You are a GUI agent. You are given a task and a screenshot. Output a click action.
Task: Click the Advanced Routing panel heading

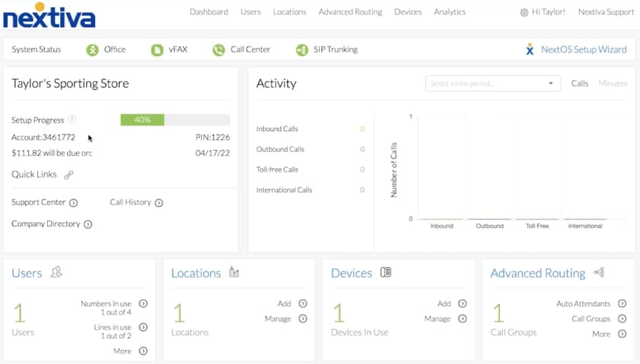click(538, 273)
